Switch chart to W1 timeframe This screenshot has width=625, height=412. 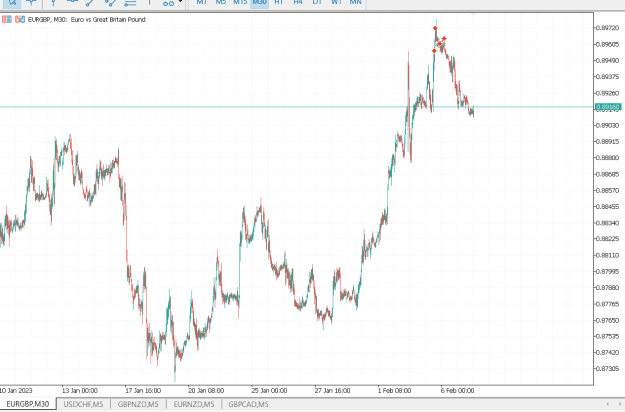[x=336, y=2]
